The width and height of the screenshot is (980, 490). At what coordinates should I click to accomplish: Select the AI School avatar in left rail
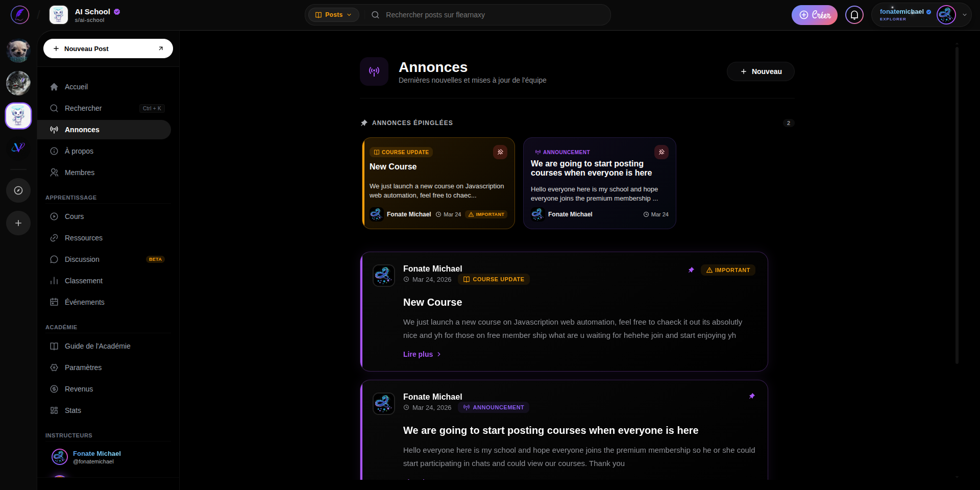coord(18,116)
